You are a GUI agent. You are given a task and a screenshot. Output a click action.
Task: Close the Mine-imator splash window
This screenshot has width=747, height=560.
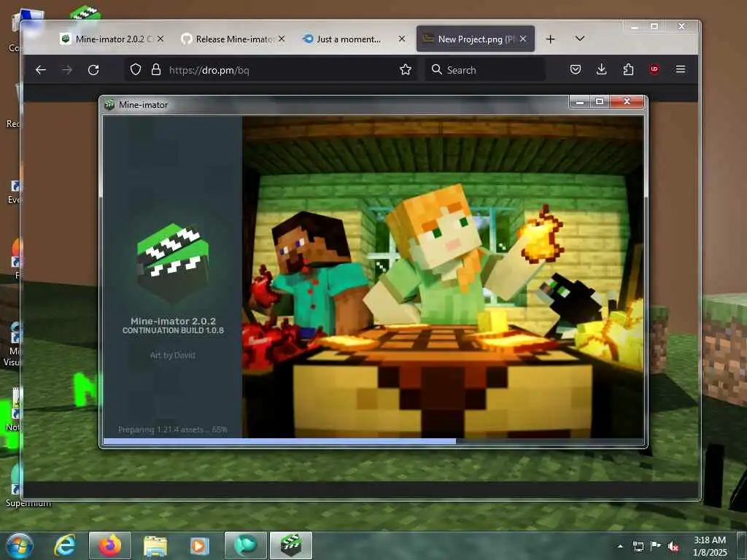(x=627, y=102)
